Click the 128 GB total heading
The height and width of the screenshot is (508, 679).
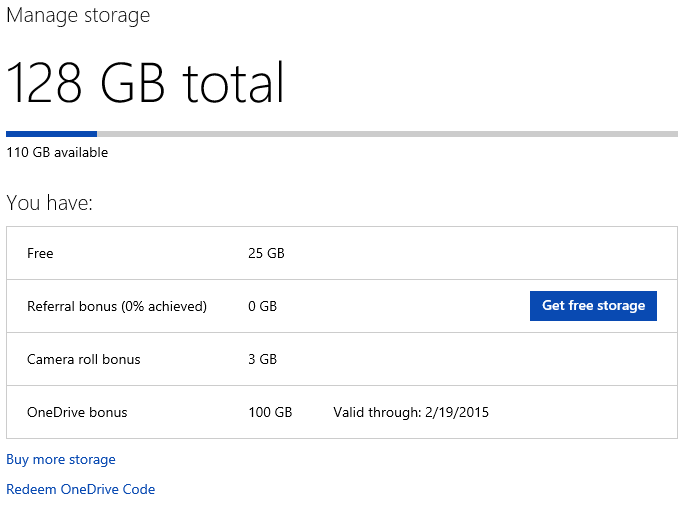pos(145,82)
